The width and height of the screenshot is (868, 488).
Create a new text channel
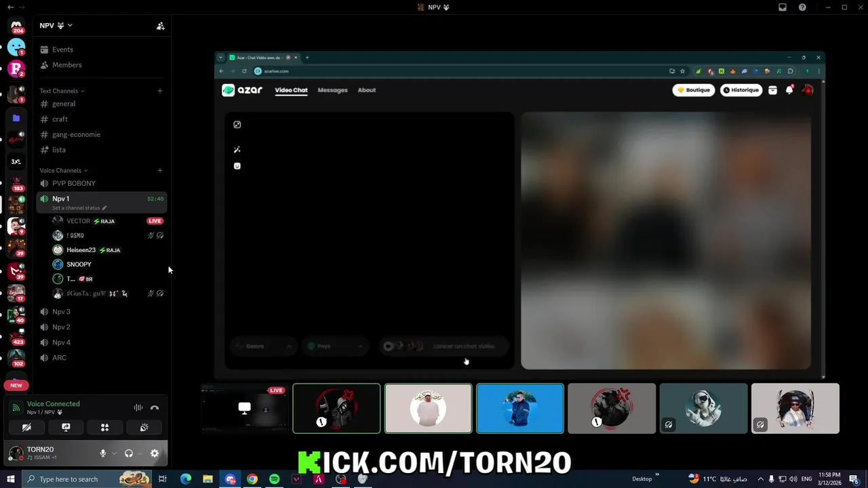(x=160, y=91)
